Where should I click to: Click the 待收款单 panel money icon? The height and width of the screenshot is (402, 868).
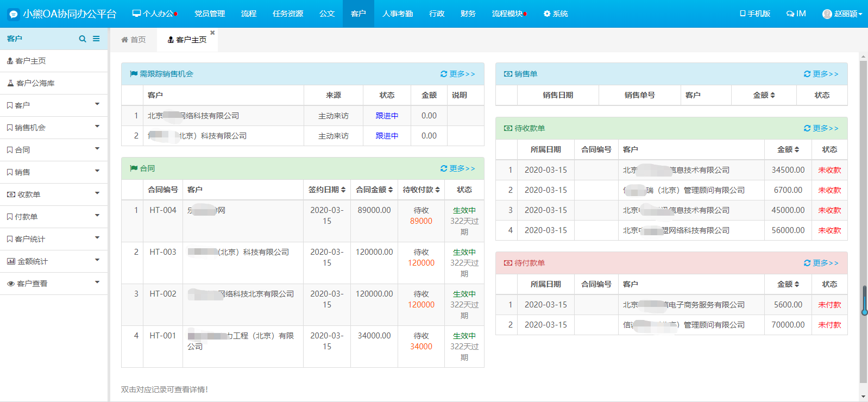[508, 128]
